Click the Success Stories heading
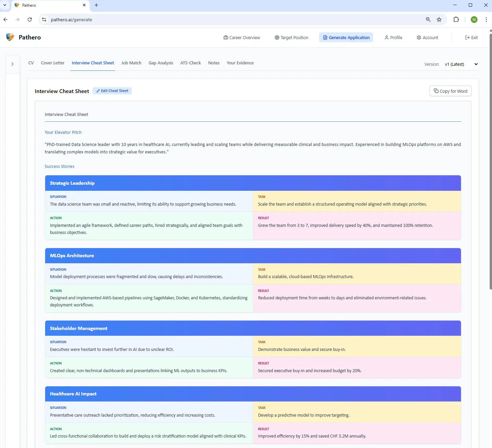The image size is (492, 448). pos(60,167)
